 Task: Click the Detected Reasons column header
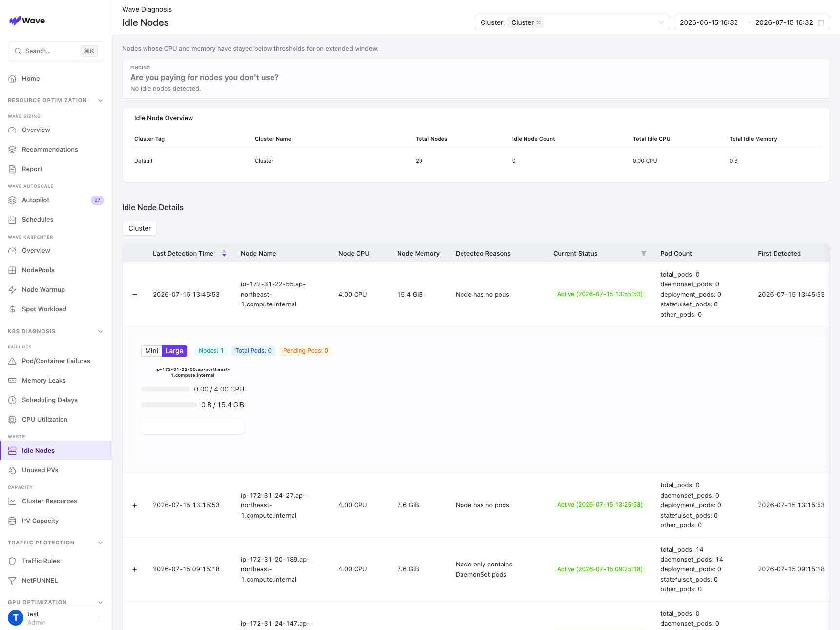[x=483, y=253]
